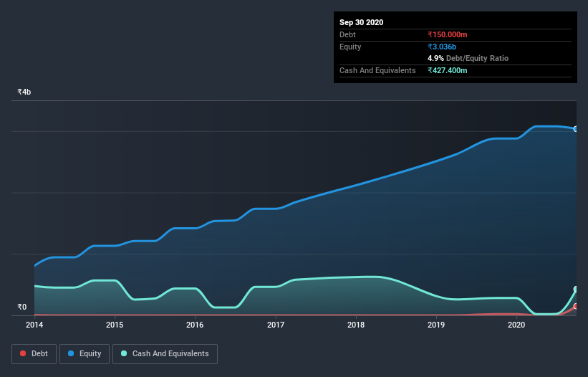Click the 2017 x-axis label
The height and width of the screenshot is (377, 588).
click(276, 325)
